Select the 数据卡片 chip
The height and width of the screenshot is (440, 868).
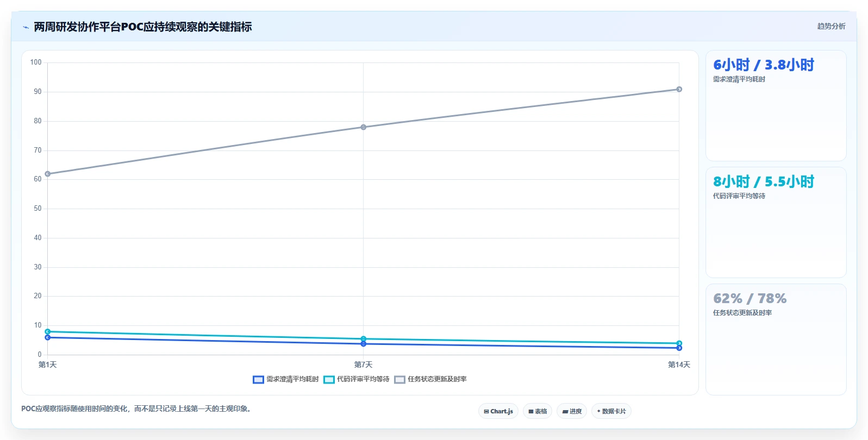(x=611, y=411)
